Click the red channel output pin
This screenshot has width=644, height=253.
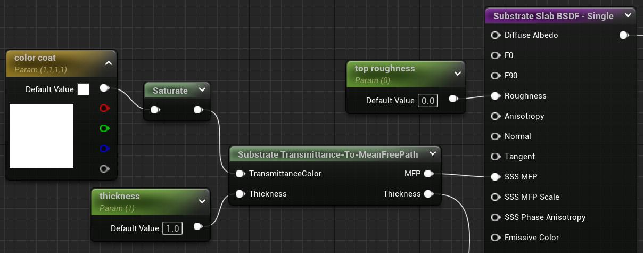[104, 108]
